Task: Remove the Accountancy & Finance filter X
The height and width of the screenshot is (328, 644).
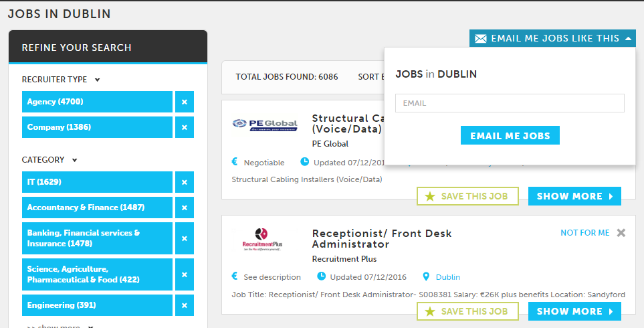Action: pos(185,208)
